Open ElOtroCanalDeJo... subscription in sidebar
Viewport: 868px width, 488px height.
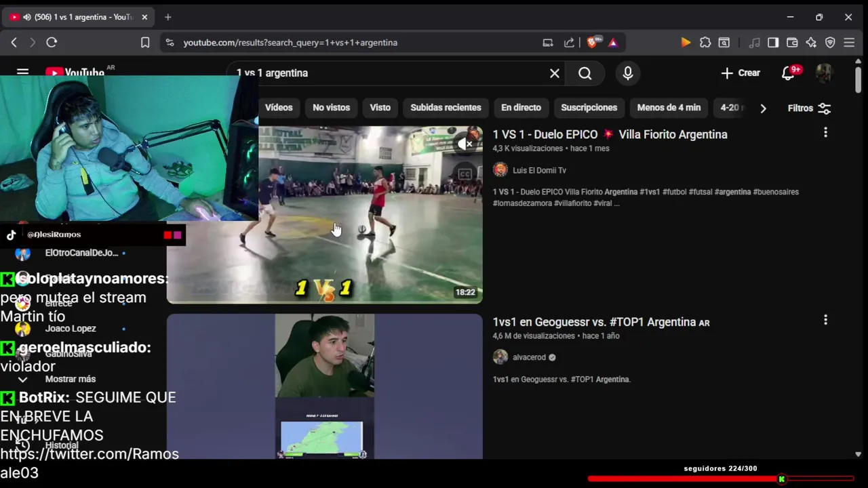[x=81, y=253]
